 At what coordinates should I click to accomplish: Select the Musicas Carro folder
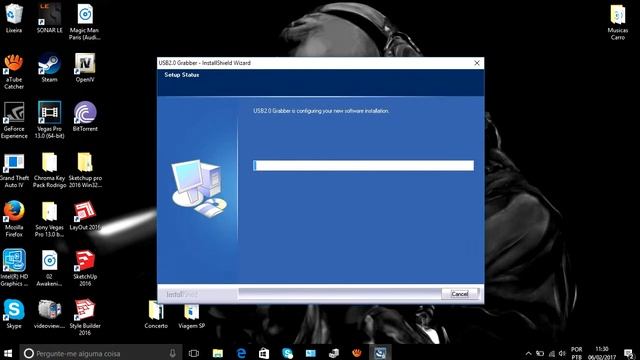618,22
